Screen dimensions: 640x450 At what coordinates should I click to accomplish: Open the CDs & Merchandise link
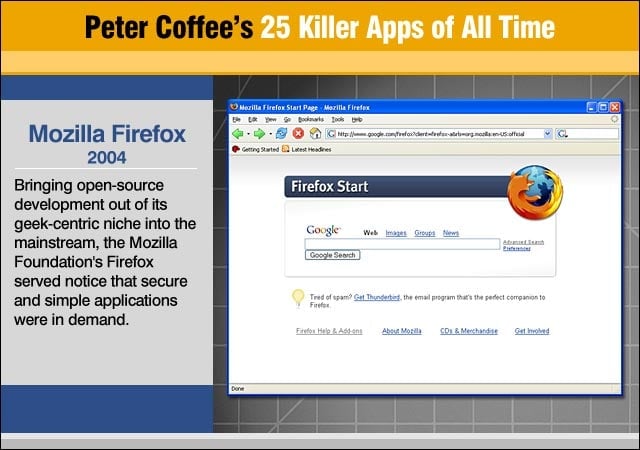469,331
